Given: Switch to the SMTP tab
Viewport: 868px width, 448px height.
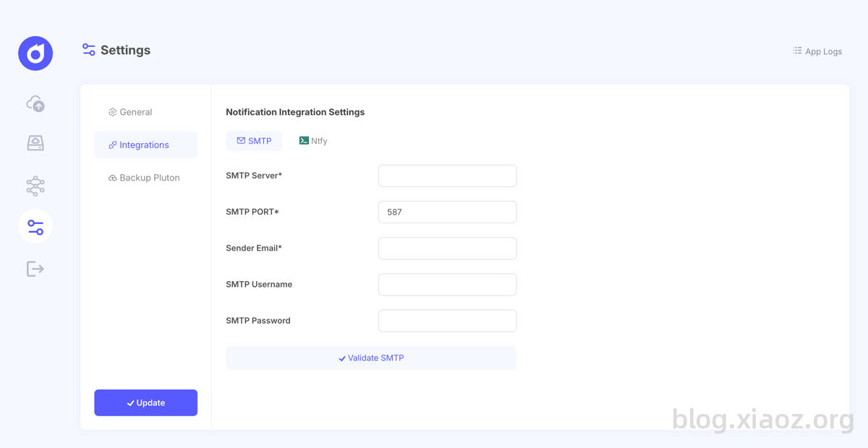Looking at the screenshot, I should point(254,141).
